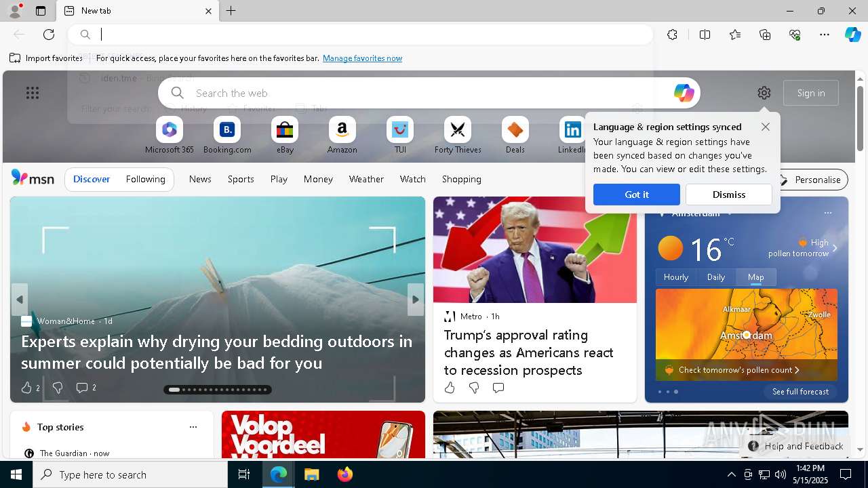Viewport: 868px width, 488px height.
Task: Click the Got it button
Action: (637, 195)
